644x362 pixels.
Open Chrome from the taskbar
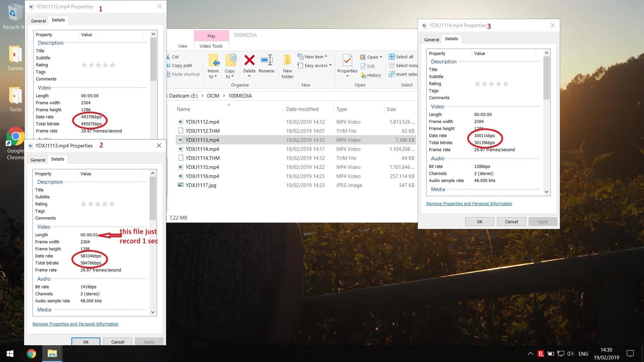coord(32,354)
